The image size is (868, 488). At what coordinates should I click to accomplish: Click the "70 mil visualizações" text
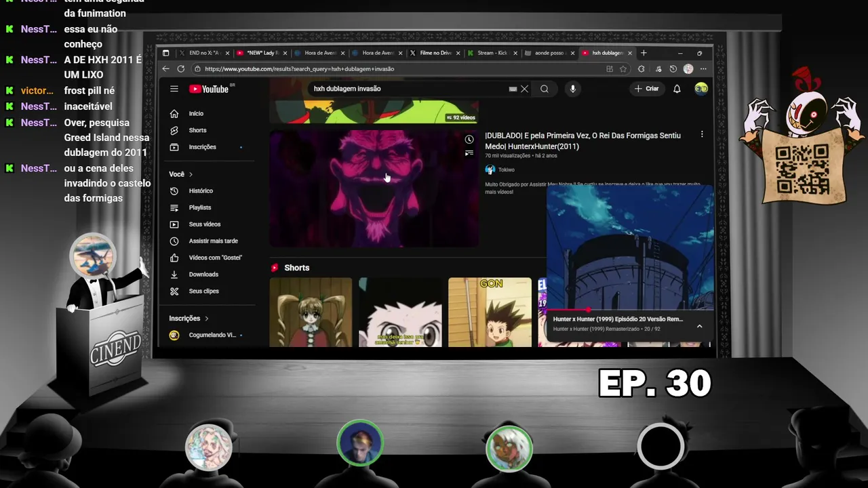click(x=508, y=156)
